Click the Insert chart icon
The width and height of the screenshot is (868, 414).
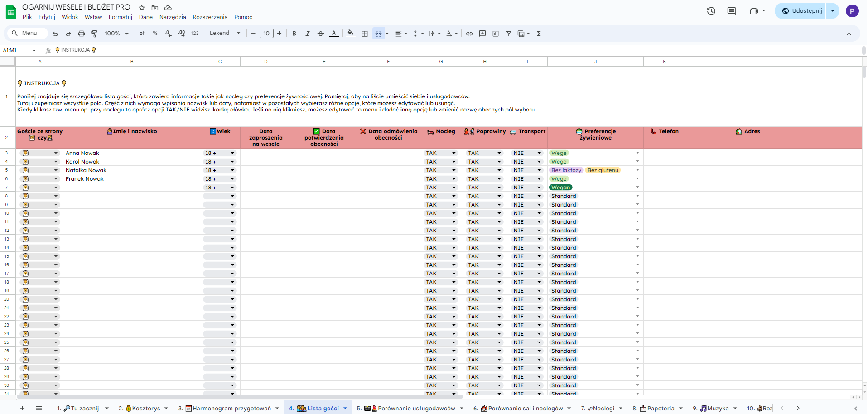point(496,34)
